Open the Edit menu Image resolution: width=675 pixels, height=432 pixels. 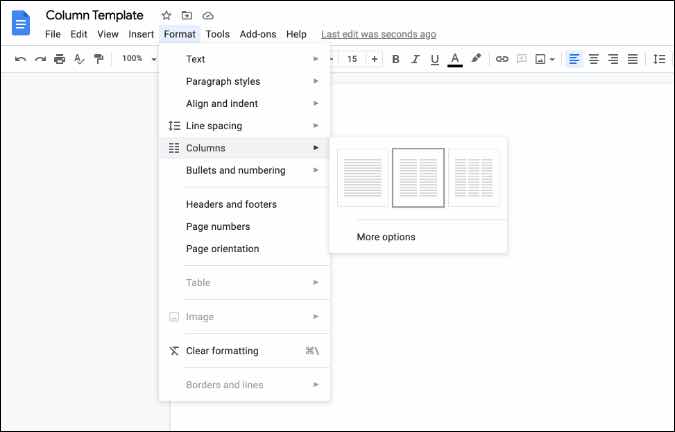[79, 34]
